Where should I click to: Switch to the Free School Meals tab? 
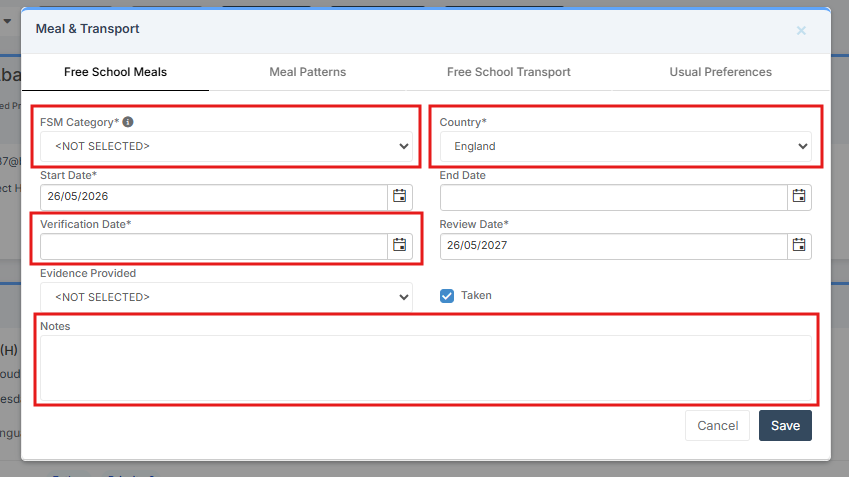point(115,72)
